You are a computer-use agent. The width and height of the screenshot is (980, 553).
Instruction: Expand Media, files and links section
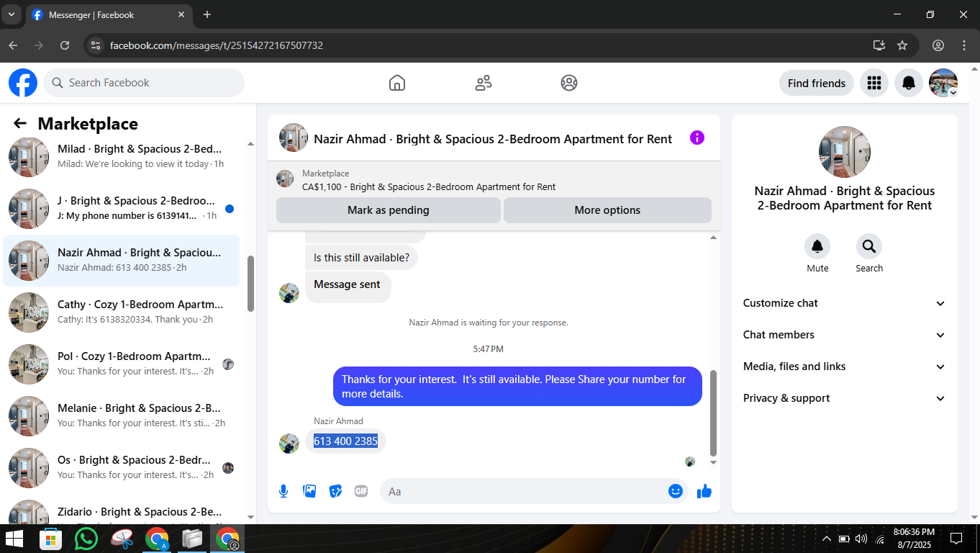coord(845,367)
